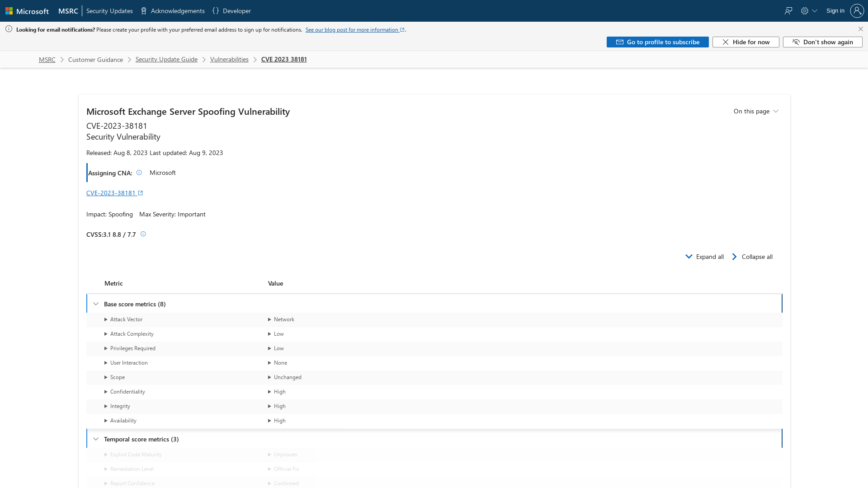Click the Impact: Spoofing text
Viewport: 868px width, 488px height.
pyautogui.click(x=109, y=214)
